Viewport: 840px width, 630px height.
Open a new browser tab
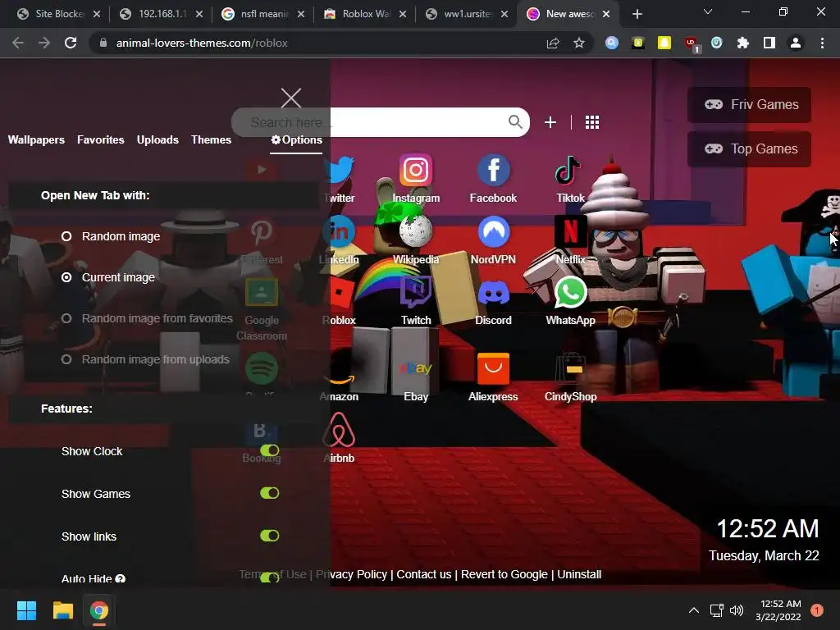637,14
